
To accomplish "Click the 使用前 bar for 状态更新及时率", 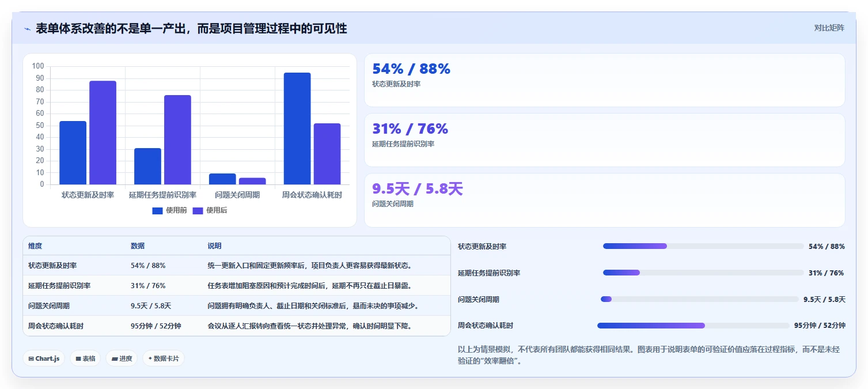I will 73,153.
